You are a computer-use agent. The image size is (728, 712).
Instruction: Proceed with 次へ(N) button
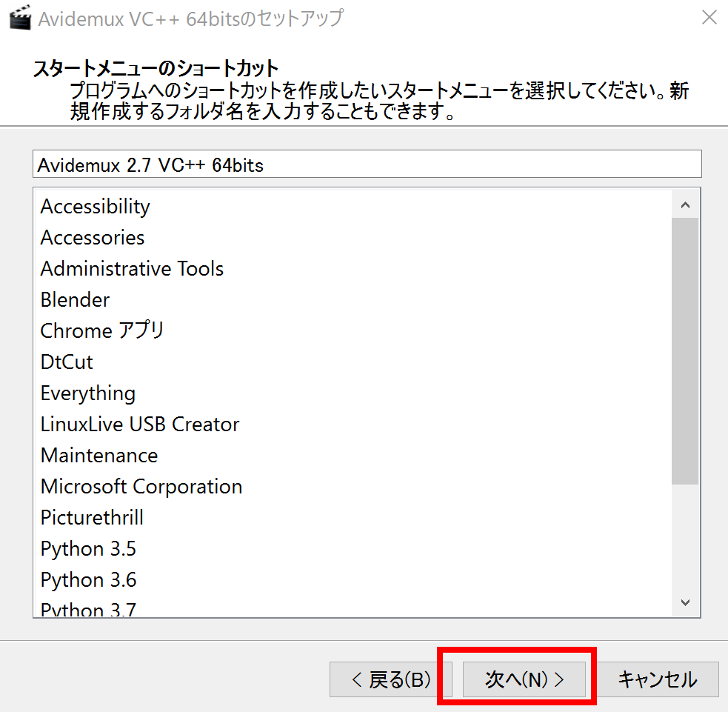coord(524,679)
